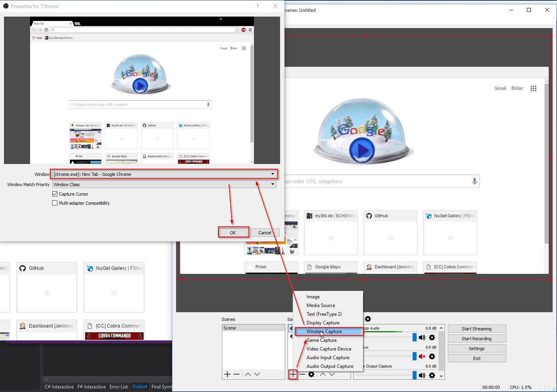Click the help question mark in the Properties dialog
Screen dimensions: 557x392
[258, 6]
